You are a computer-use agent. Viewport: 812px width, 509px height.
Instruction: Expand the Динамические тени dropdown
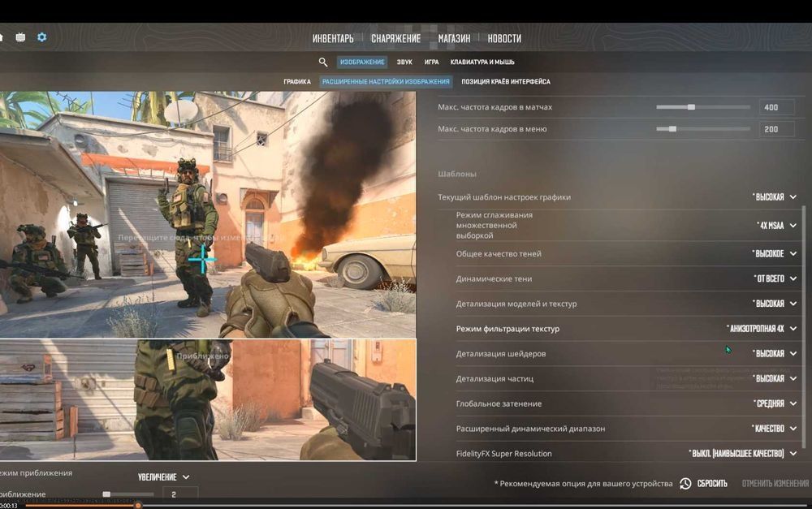(x=775, y=278)
